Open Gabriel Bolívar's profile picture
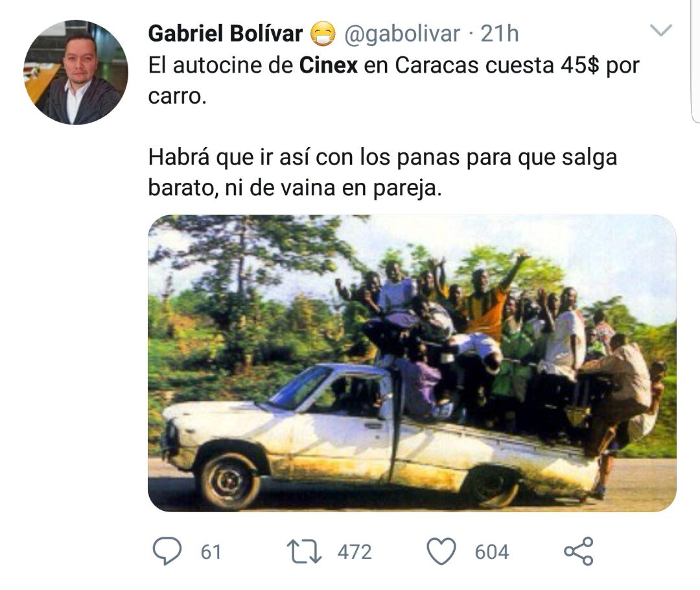The height and width of the screenshot is (590, 700). [x=76, y=73]
